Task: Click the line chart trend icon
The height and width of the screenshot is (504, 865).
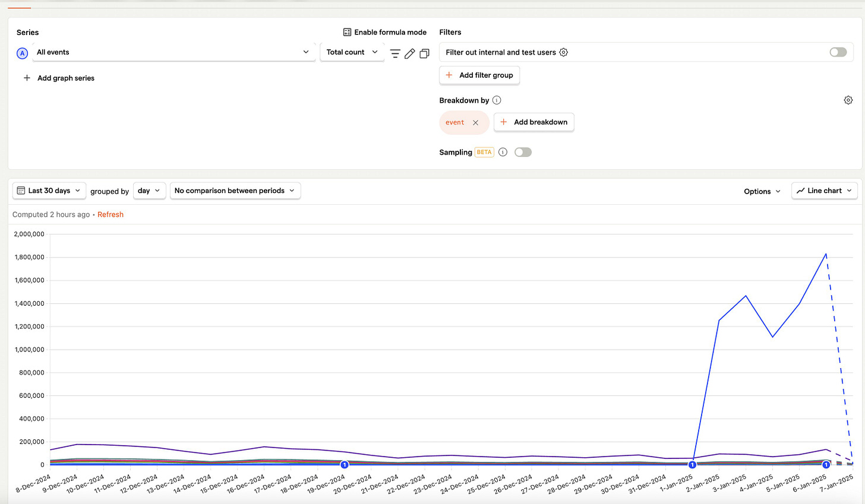Action: point(800,191)
